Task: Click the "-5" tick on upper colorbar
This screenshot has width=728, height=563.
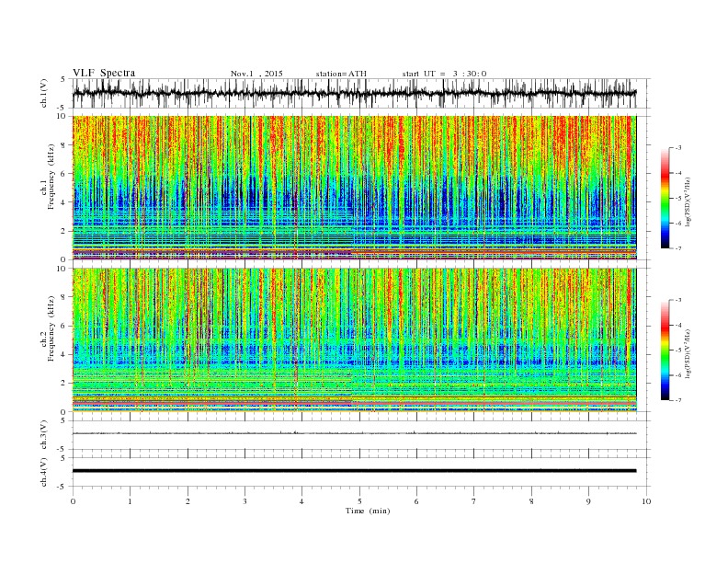Action: point(678,199)
